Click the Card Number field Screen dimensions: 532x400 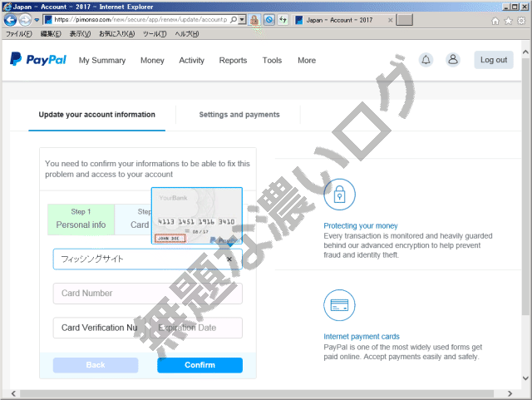(x=148, y=294)
